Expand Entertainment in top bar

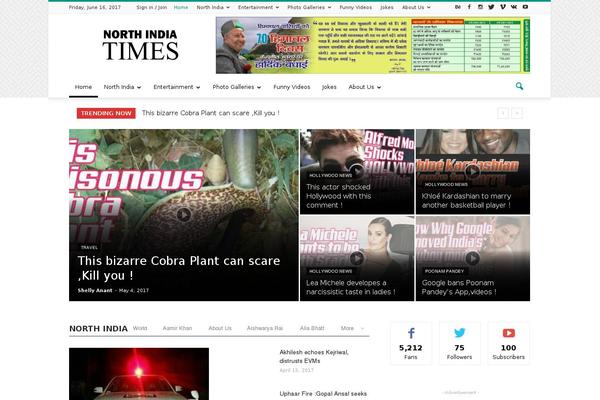click(258, 7)
